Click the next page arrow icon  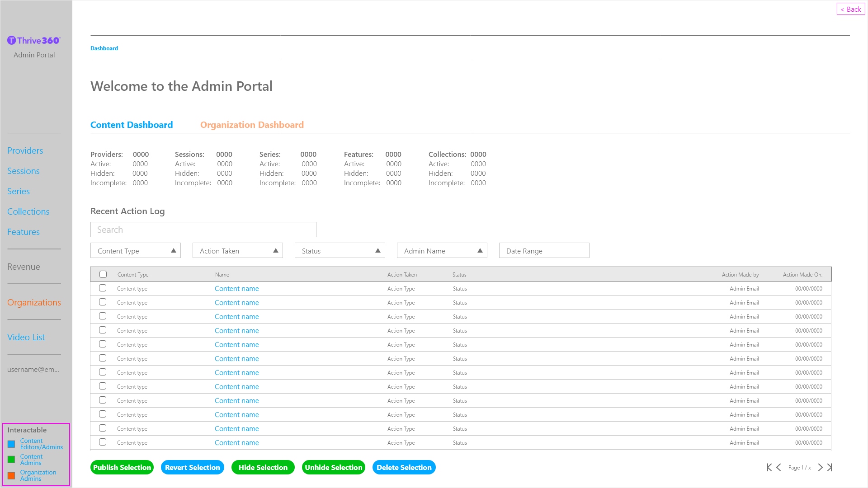click(820, 467)
